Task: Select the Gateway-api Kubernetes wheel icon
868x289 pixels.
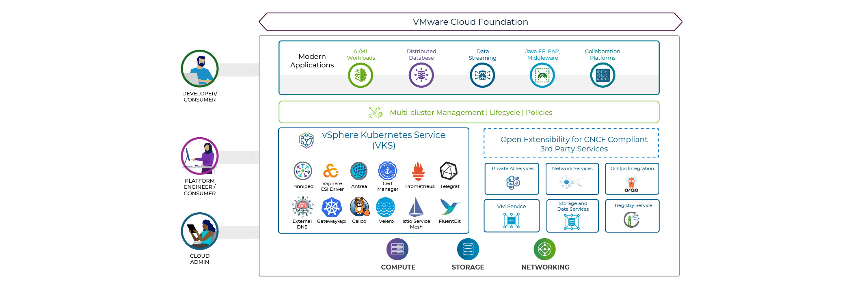Action: point(332,208)
